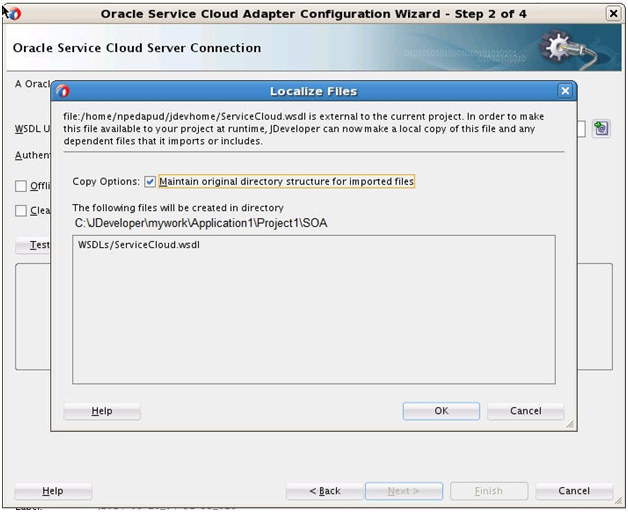Screen dimensions: 628x512
Task: Click the Copy Options label
Action: point(106,181)
